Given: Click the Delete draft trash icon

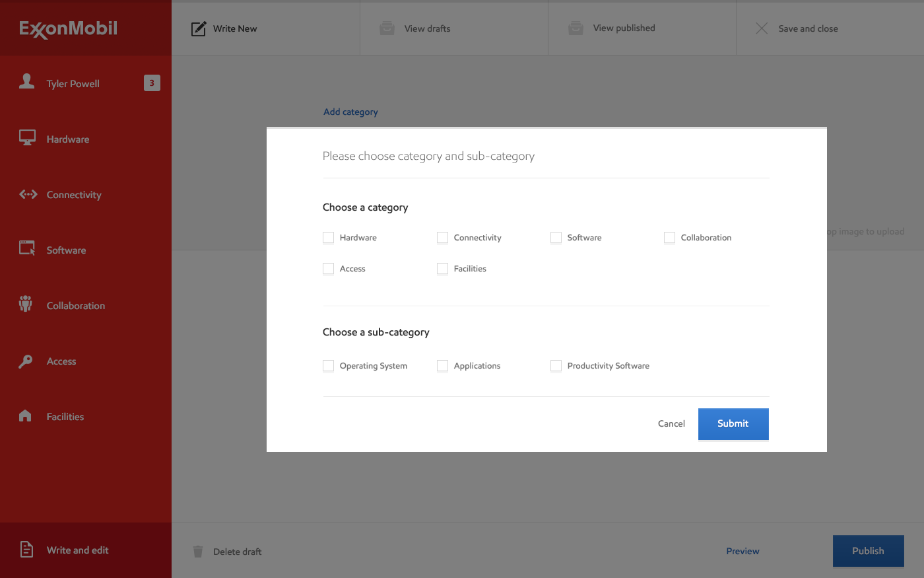Looking at the screenshot, I should [198, 552].
